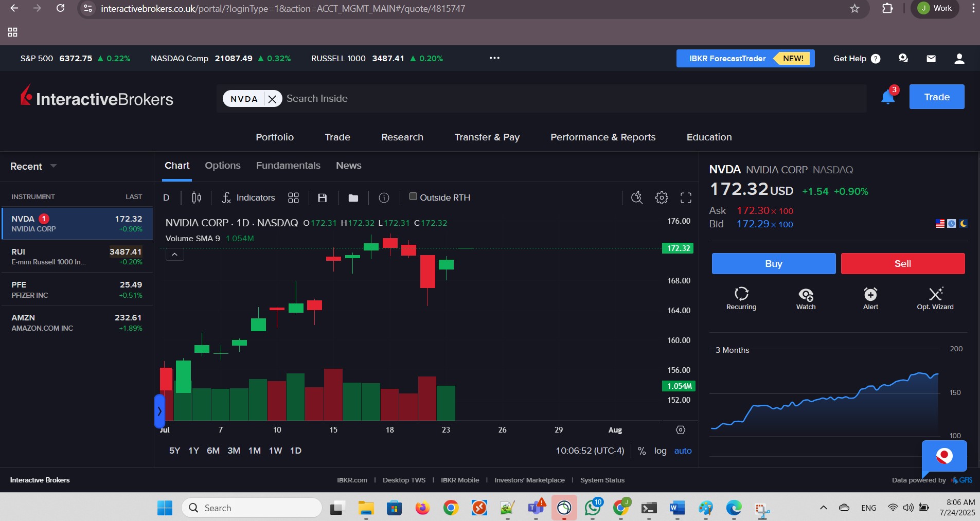Expand the left sidebar blue arrow handle
980x521 pixels.
click(x=159, y=411)
